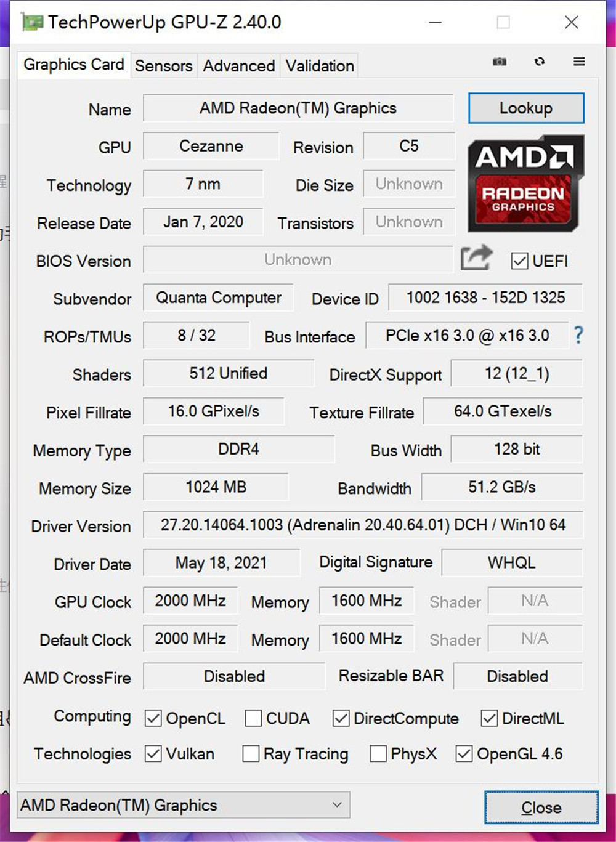
Task: Check the CUDA checkbox
Action: point(253,718)
